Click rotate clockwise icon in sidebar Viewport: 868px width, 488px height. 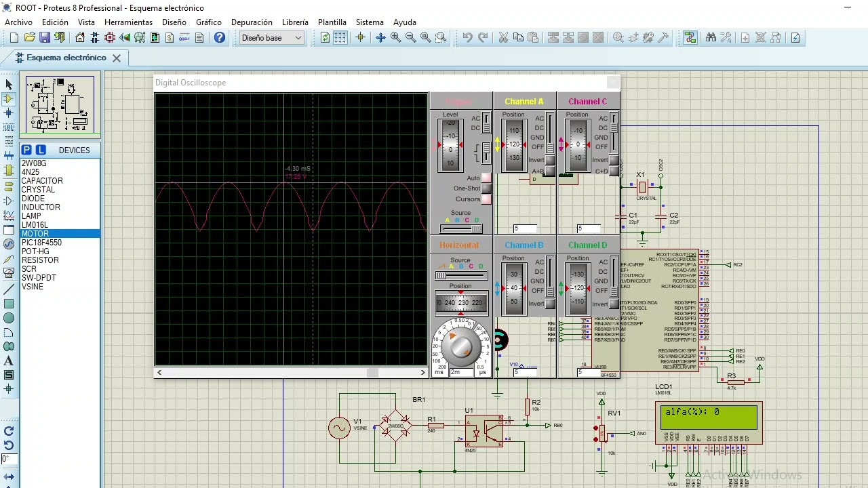[9, 431]
